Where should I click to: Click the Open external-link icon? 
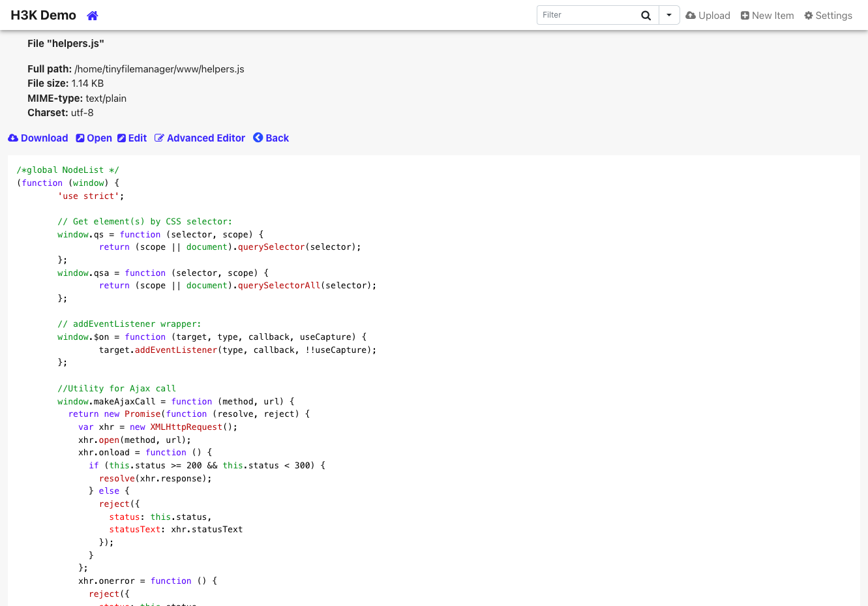tap(80, 138)
